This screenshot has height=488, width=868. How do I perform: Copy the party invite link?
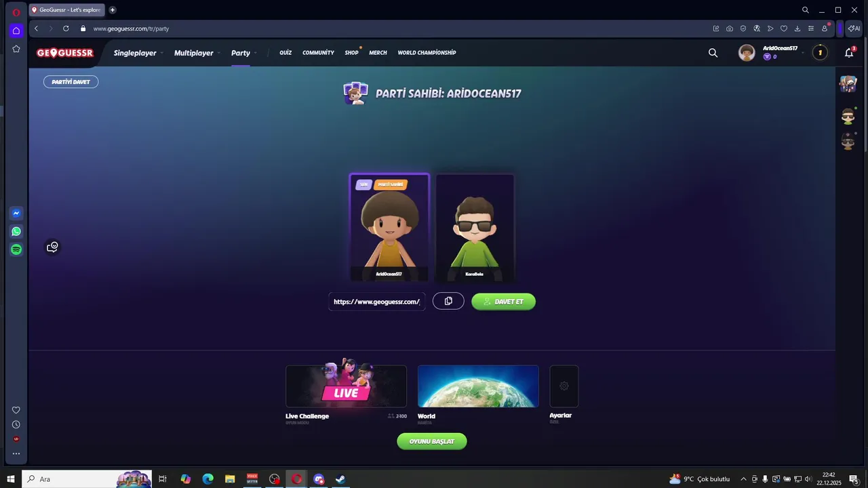coord(448,301)
